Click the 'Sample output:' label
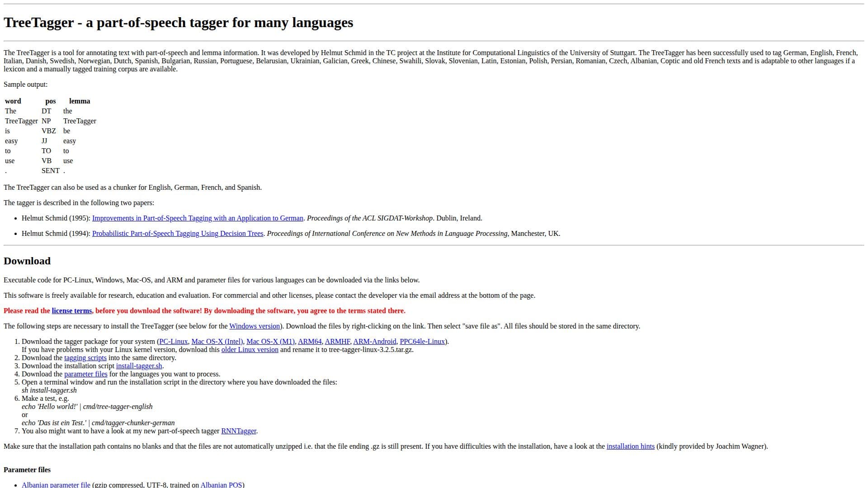Screen dimensions: 868x488 [x=25, y=84]
